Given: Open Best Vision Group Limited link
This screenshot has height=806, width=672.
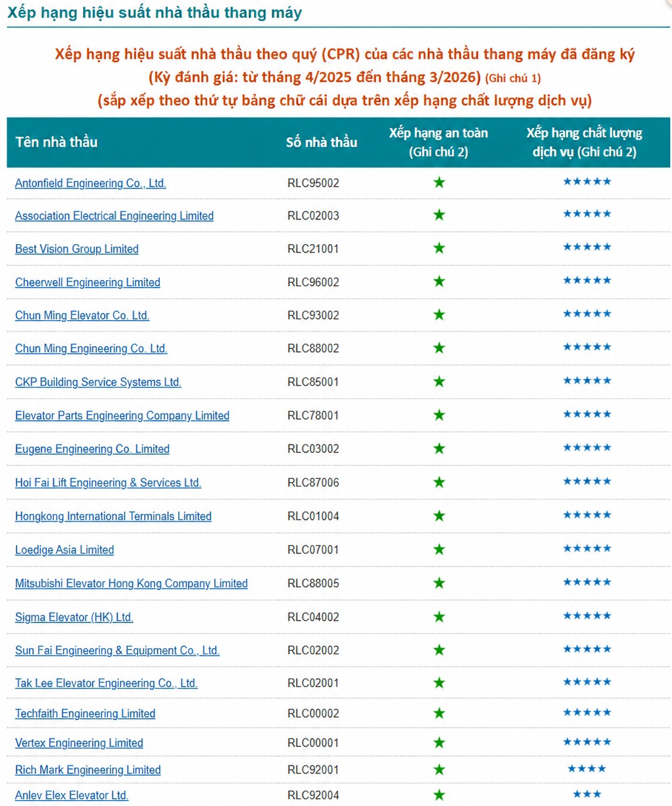Looking at the screenshot, I should [x=77, y=249].
